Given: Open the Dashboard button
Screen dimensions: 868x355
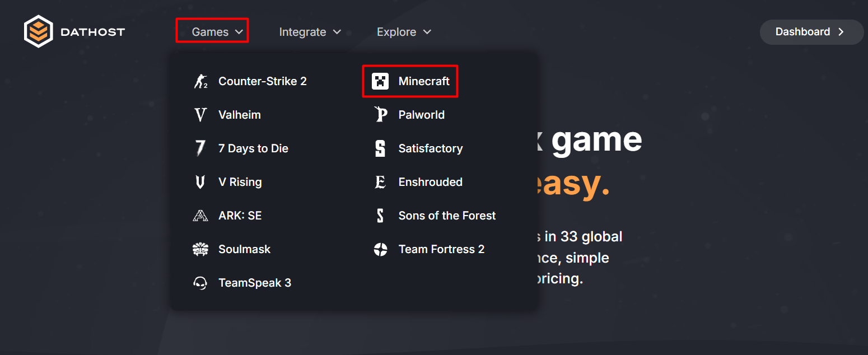Looking at the screenshot, I should [811, 32].
